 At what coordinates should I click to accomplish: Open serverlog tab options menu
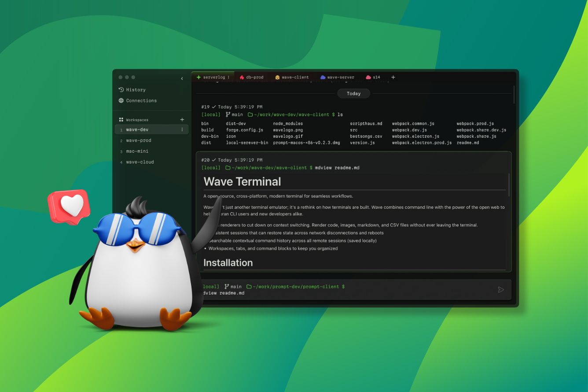tap(228, 78)
